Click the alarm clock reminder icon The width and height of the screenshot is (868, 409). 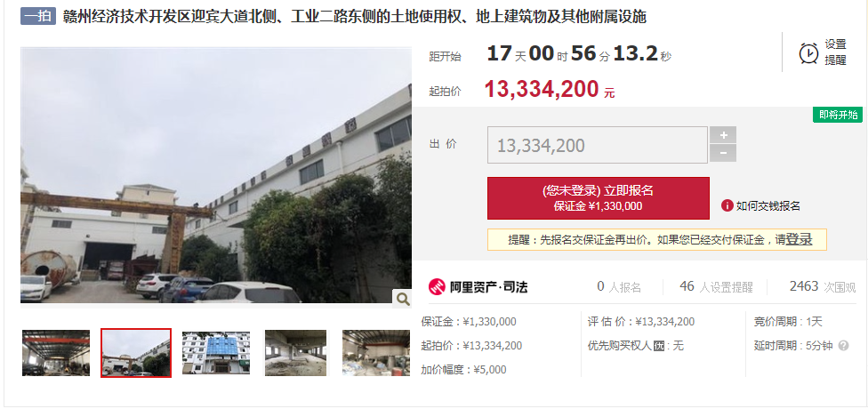coord(808,53)
